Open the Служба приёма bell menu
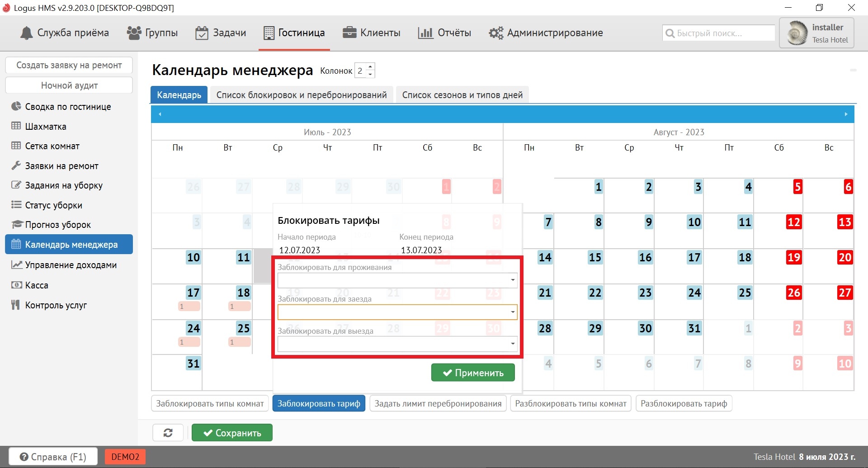The height and width of the screenshot is (468, 868). tap(65, 33)
